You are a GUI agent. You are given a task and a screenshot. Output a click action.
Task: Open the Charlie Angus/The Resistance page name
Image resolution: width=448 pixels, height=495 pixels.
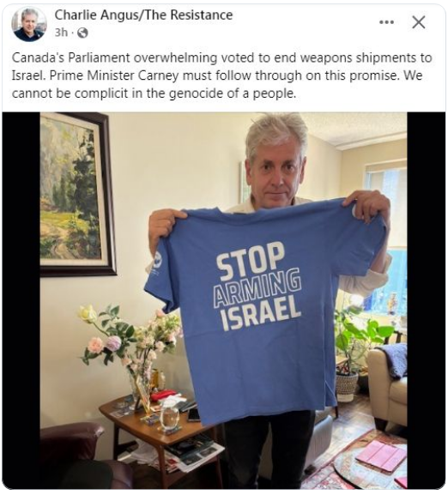pyautogui.click(x=143, y=15)
